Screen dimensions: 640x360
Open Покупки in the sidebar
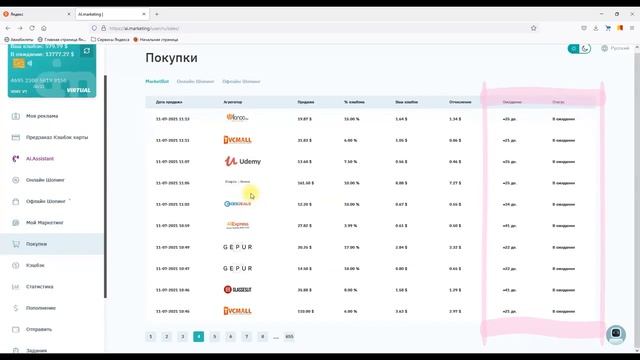[52, 244]
